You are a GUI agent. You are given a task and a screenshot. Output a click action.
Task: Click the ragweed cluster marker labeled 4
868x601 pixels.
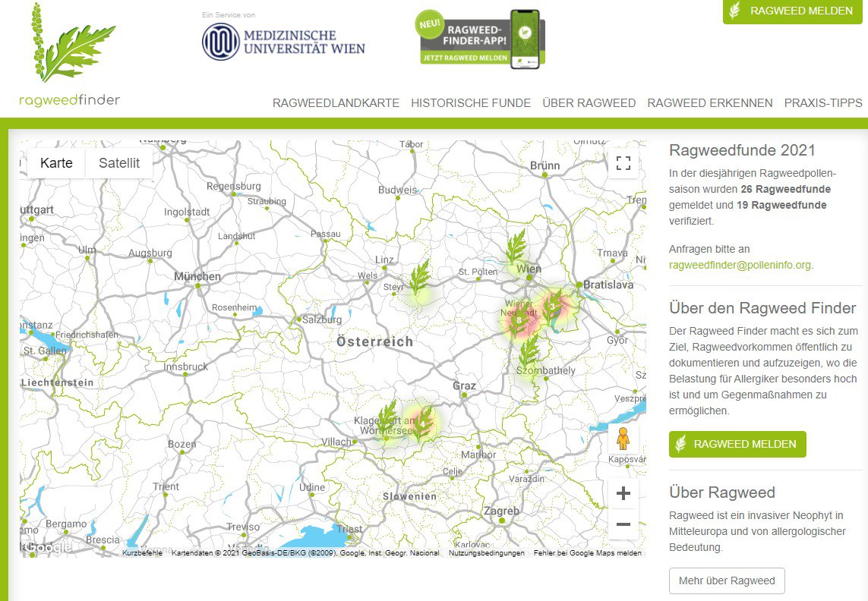tap(422, 423)
